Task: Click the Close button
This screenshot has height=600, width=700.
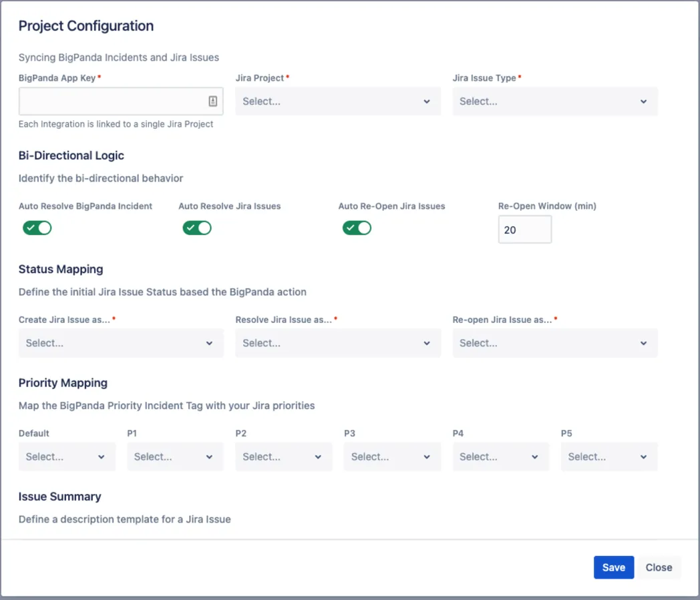Action: tap(659, 567)
